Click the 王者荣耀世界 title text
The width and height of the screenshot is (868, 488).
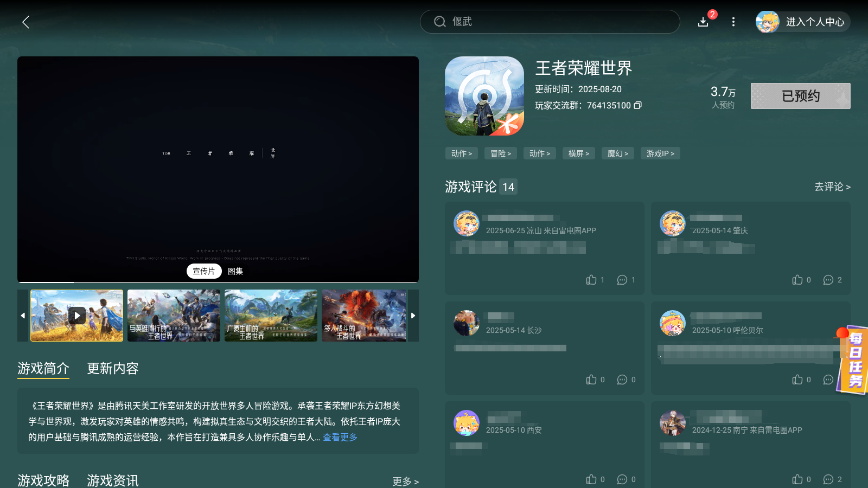(x=584, y=68)
